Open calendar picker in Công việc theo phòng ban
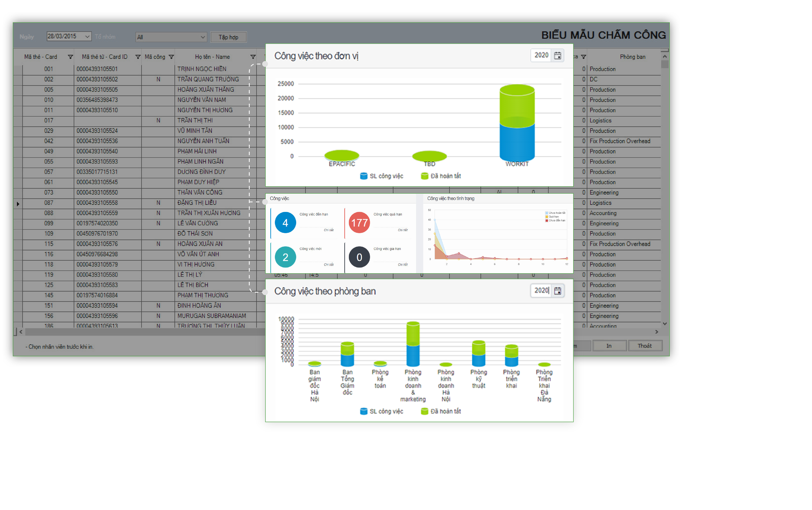 pyautogui.click(x=558, y=291)
